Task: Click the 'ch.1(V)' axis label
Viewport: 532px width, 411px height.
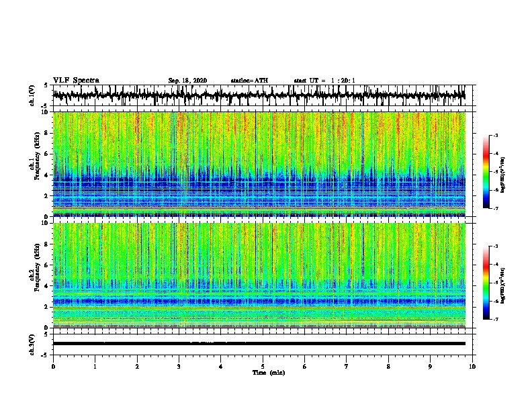Action: tap(32, 95)
